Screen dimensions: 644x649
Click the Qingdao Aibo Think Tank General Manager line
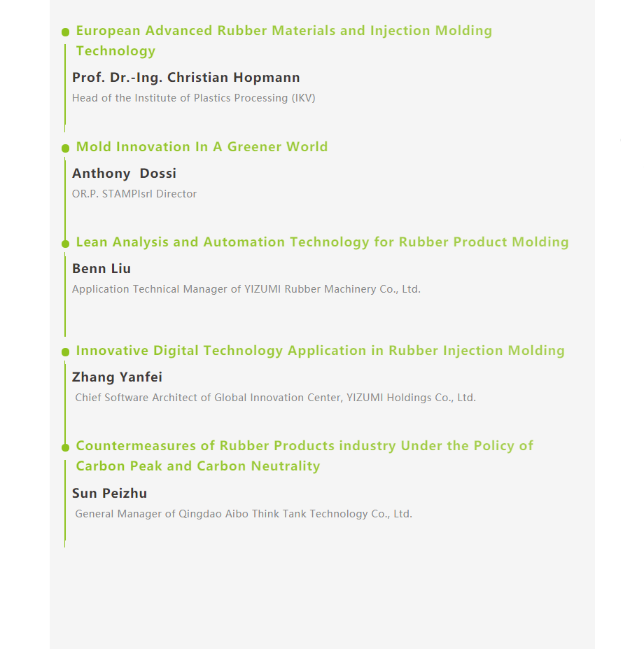click(x=244, y=514)
